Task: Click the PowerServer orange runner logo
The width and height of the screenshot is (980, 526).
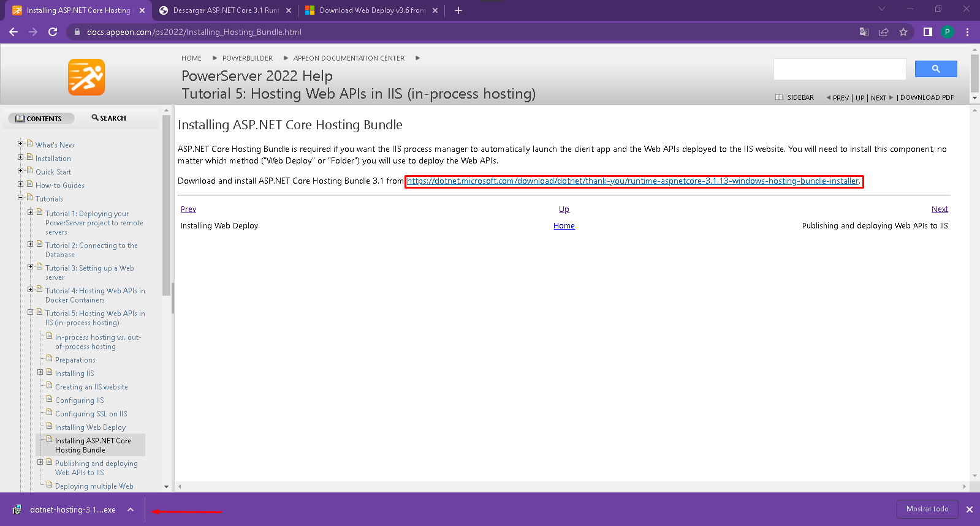Action: coord(86,77)
